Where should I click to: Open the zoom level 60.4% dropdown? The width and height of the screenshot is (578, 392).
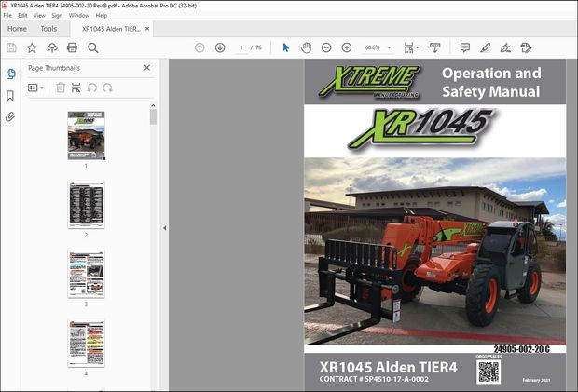tap(378, 47)
